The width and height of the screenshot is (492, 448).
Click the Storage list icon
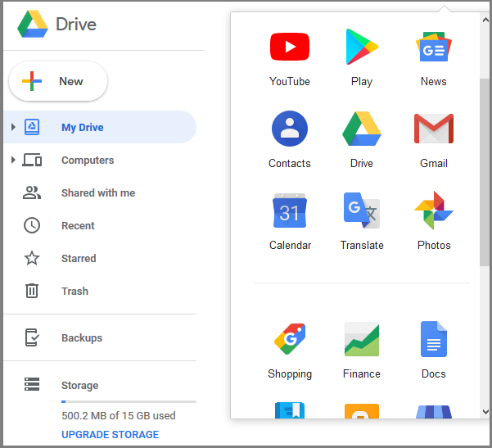32,384
